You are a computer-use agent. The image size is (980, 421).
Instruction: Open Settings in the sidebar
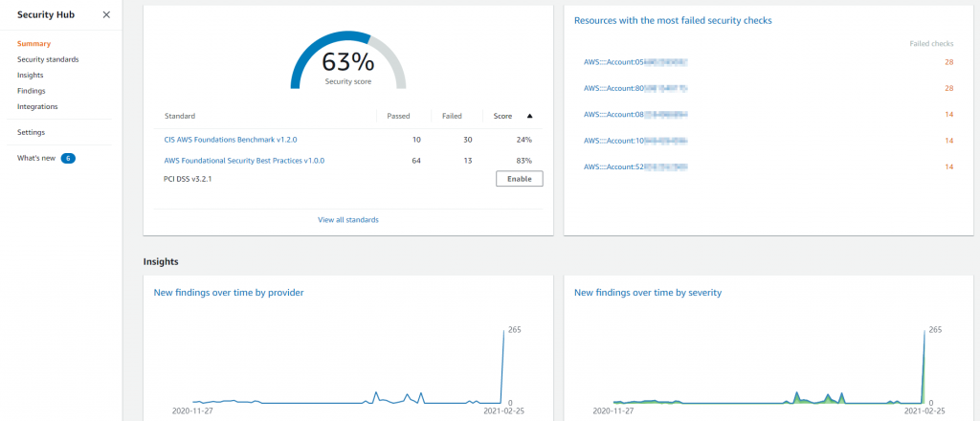point(32,132)
